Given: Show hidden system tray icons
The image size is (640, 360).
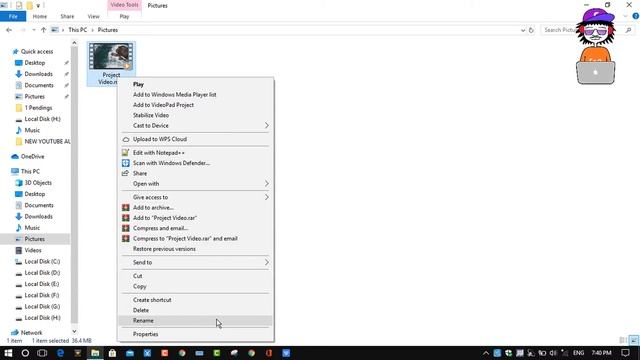Looking at the screenshot, I should click(x=486, y=353).
